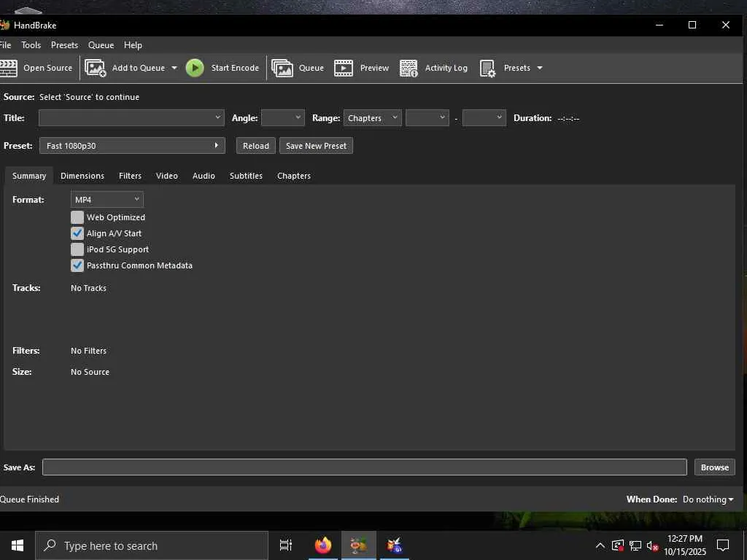
Task: Click the tray icon with the red dot
Action: point(618,545)
